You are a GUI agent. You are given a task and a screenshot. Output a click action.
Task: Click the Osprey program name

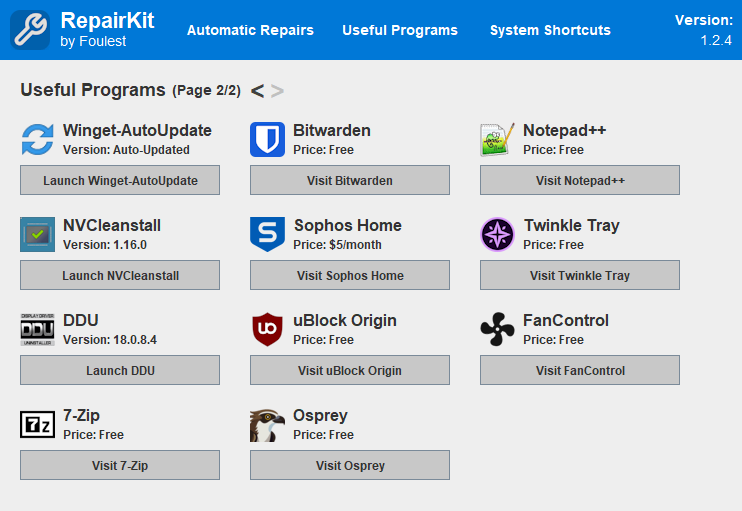(x=320, y=416)
